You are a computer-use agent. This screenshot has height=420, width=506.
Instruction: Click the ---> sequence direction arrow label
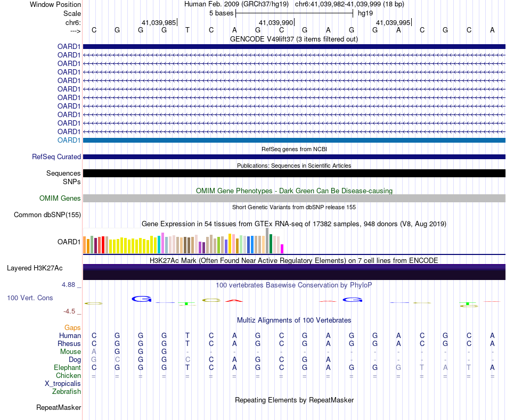click(x=76, y=31)
